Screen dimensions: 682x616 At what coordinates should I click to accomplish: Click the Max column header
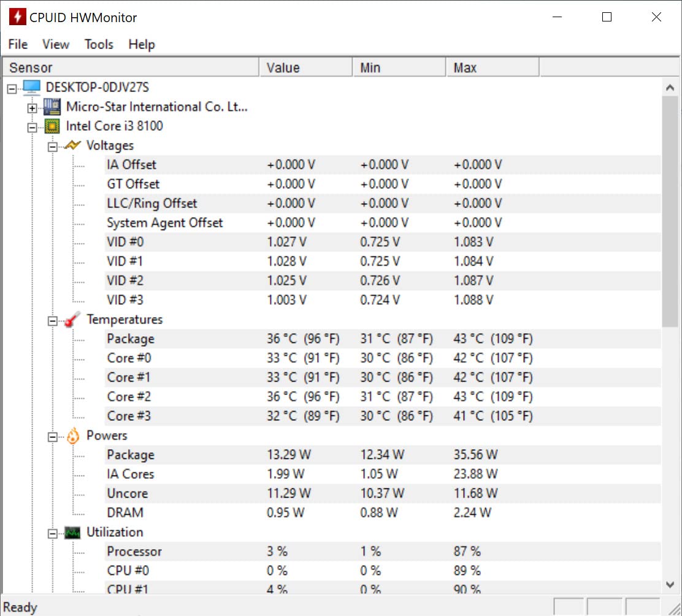click(493, 67)
